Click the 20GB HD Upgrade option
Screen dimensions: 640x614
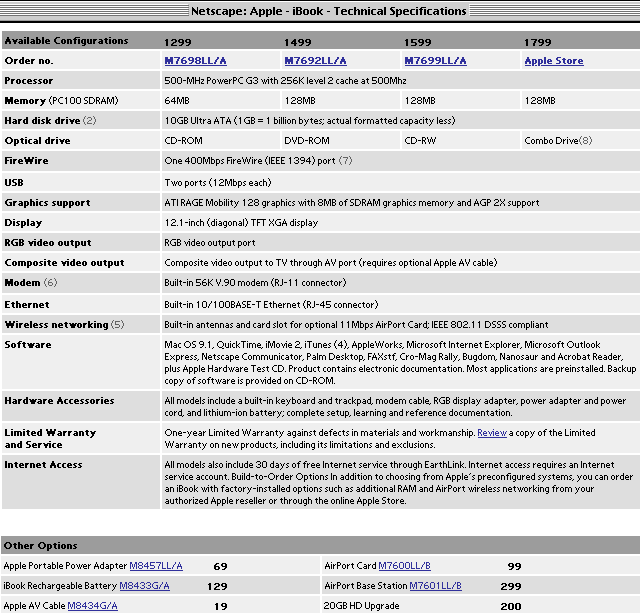(361, 606)
